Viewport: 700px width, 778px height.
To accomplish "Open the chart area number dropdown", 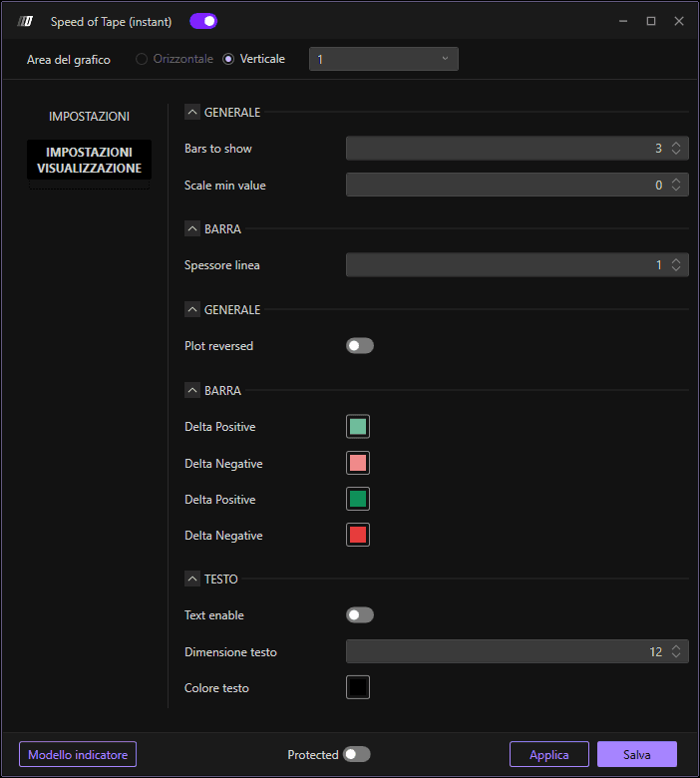I will coord(384,59).
